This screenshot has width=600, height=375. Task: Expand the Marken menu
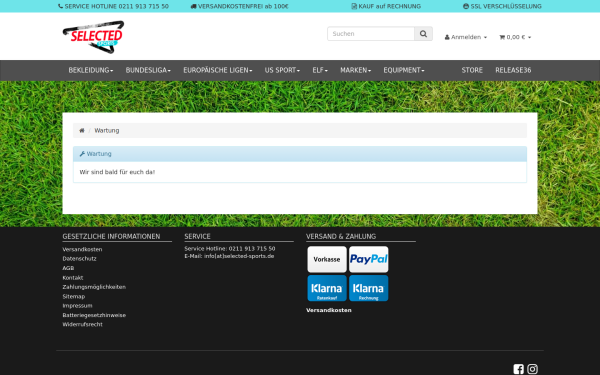pyautogui.click(x=355, y=70)
